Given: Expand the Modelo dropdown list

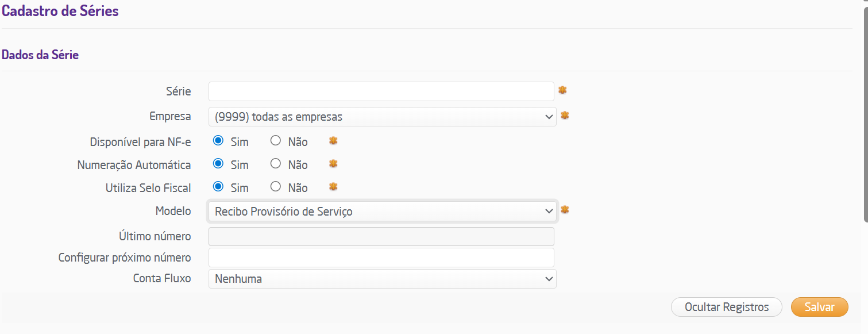Looking at the screenshot, I should click(x=382, y=212).
